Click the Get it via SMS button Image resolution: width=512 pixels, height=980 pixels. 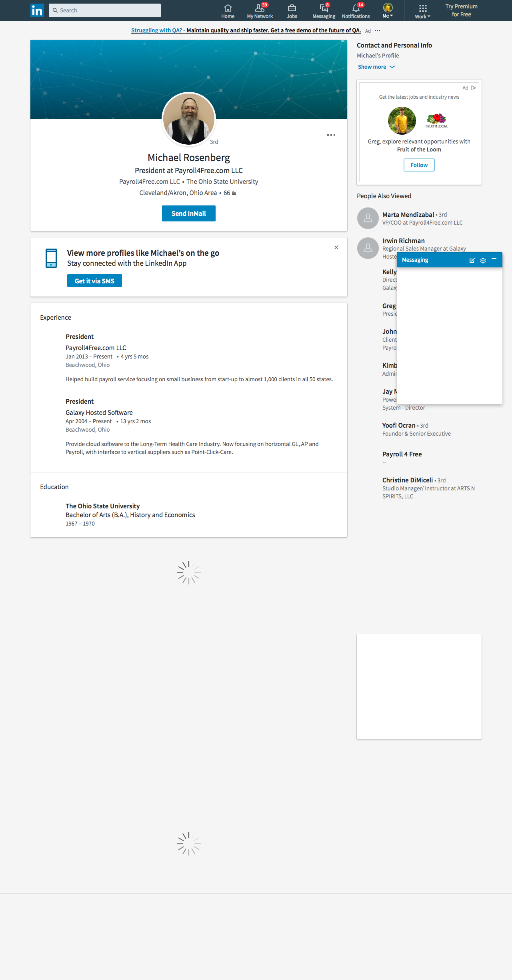point(94,281)
